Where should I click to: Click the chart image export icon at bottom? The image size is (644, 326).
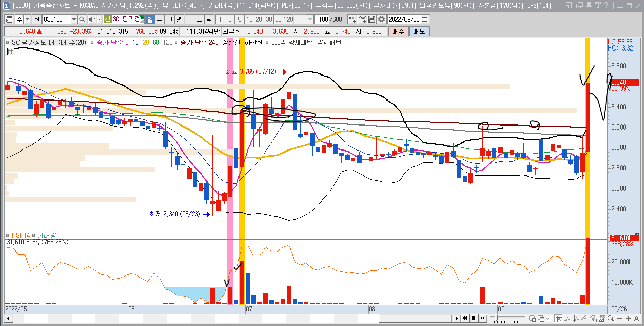602,319
